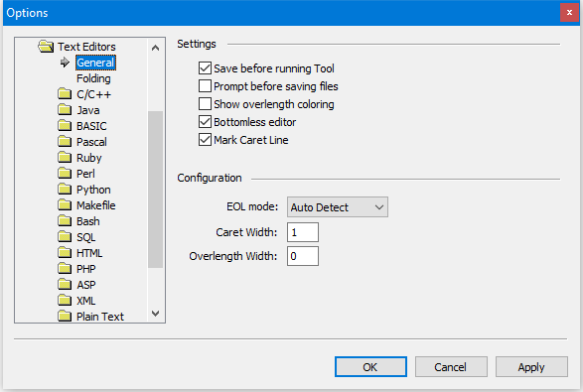The width and height of the screenshot is (583, 392).
Task: Click the Caret Width input field
Action: (303, 232)
